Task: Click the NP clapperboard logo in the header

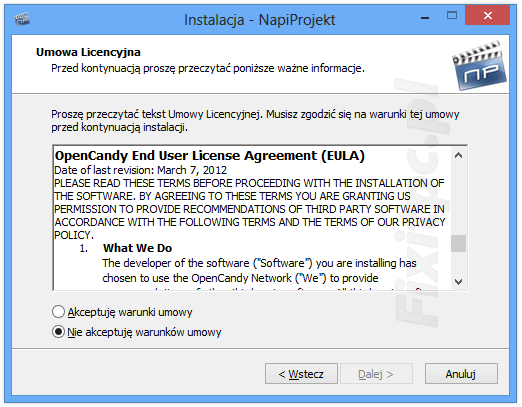Action: click(x=479, y=65)
